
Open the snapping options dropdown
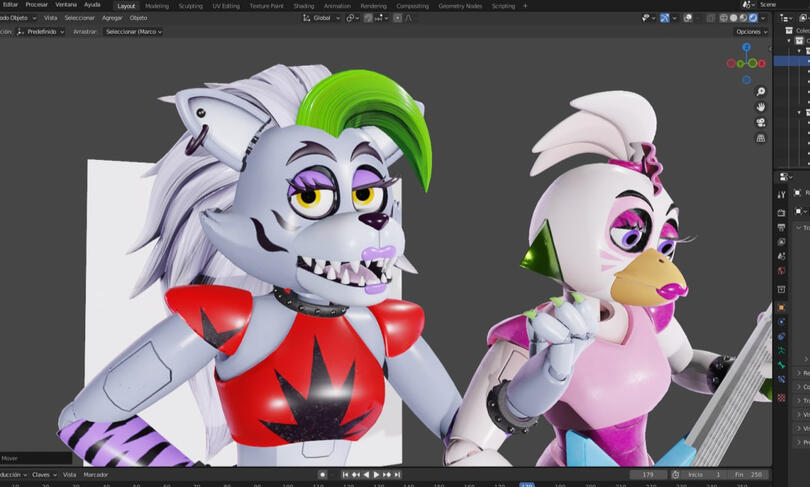[381, 18]
